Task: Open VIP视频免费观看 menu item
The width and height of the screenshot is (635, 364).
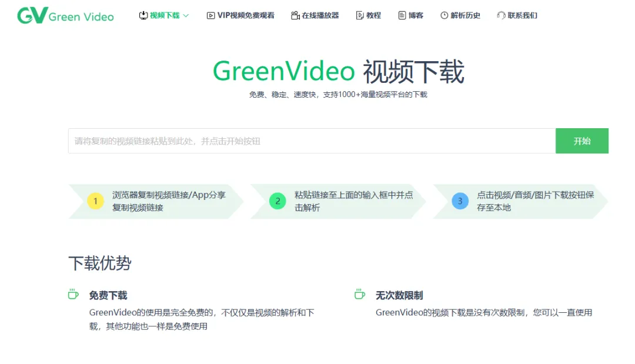Action: [x=246, y=15]
